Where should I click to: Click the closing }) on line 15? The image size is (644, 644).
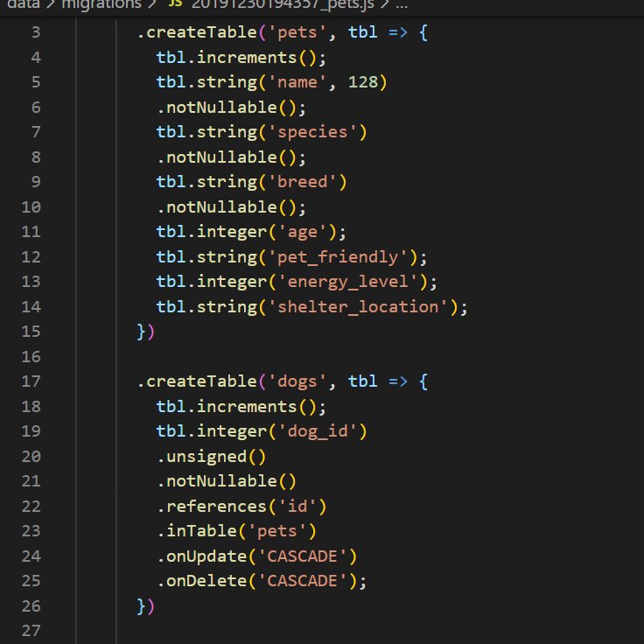tap(146, 332)
